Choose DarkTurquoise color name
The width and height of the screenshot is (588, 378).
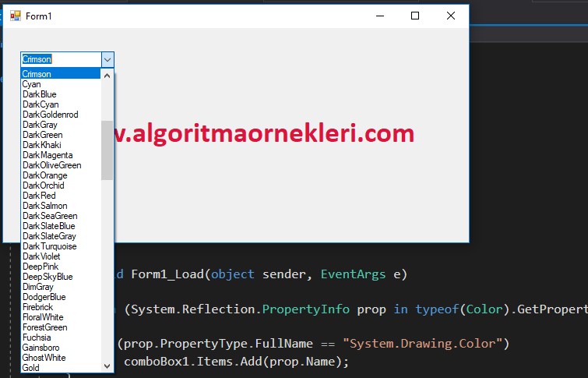click(49, 246)
